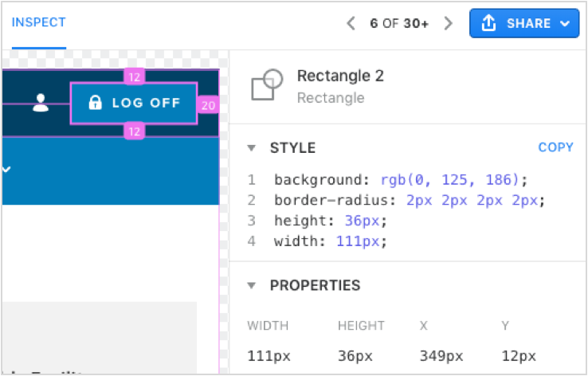This screenshot has height=376, width=588.
Task: Collapse the PROPERTIES section triangle
Action: click(x=252, y=285)
